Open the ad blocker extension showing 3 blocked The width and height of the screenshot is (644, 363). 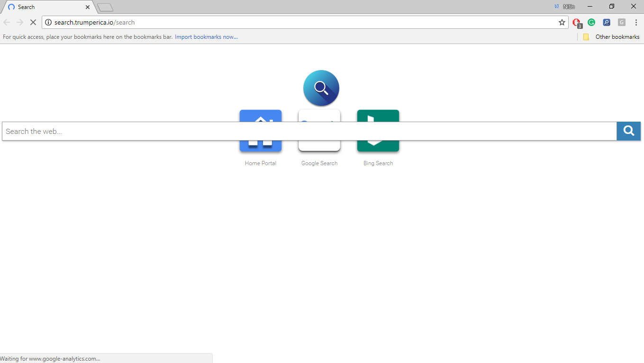(x=576, y=22)
